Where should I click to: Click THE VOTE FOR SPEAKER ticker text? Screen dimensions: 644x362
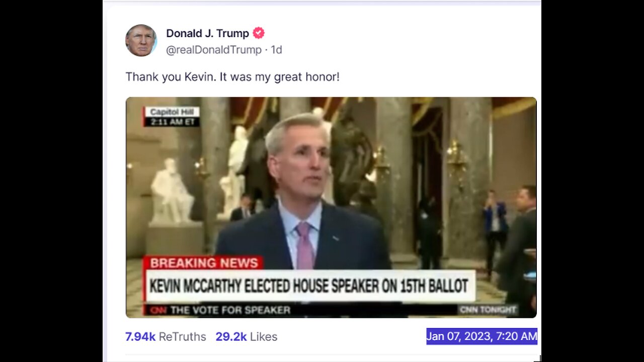pos(230,310)
